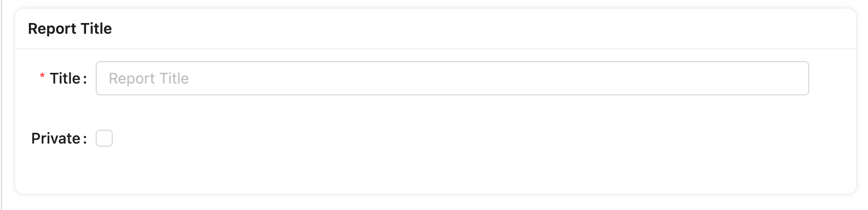Click the gray background beneath the card

pyautogui.click(x=436, y=202)
